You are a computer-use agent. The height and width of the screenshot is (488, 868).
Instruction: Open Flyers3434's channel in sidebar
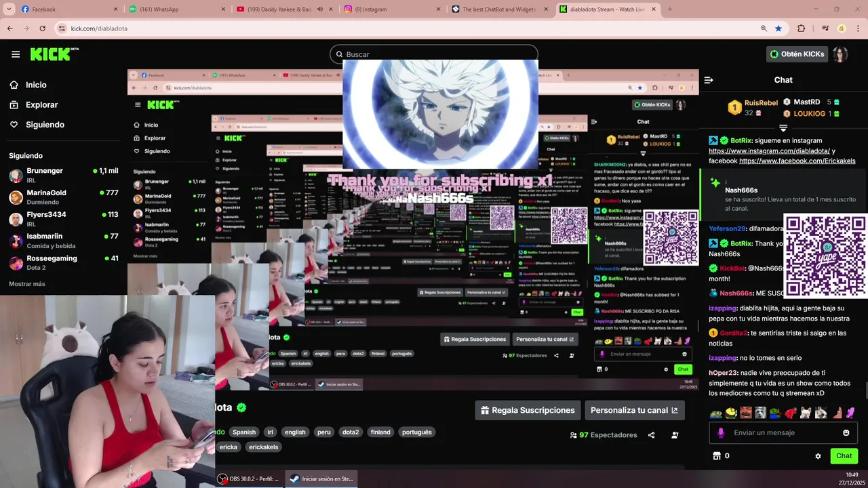[64, 219]
